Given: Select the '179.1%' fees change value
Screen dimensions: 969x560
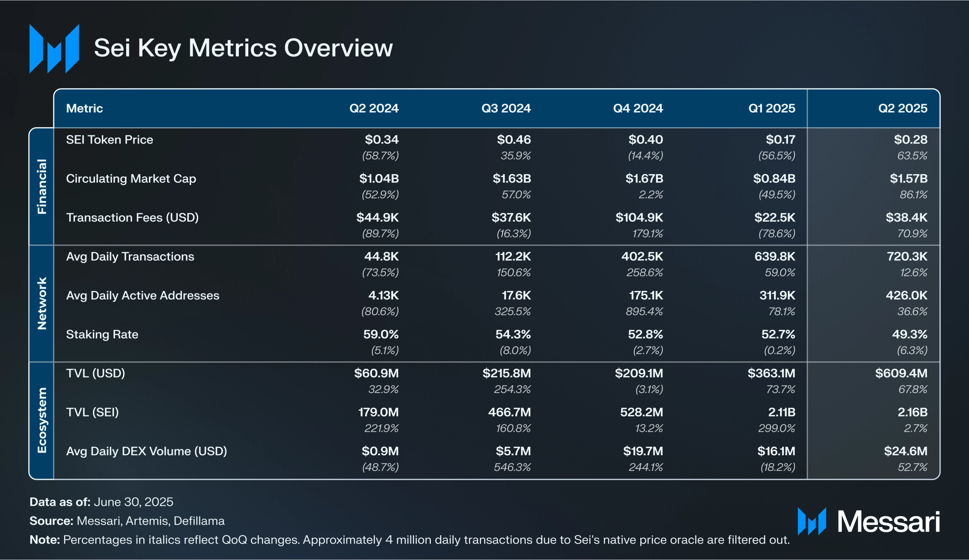Looking at the screenshot, I should tap(648, 233).
